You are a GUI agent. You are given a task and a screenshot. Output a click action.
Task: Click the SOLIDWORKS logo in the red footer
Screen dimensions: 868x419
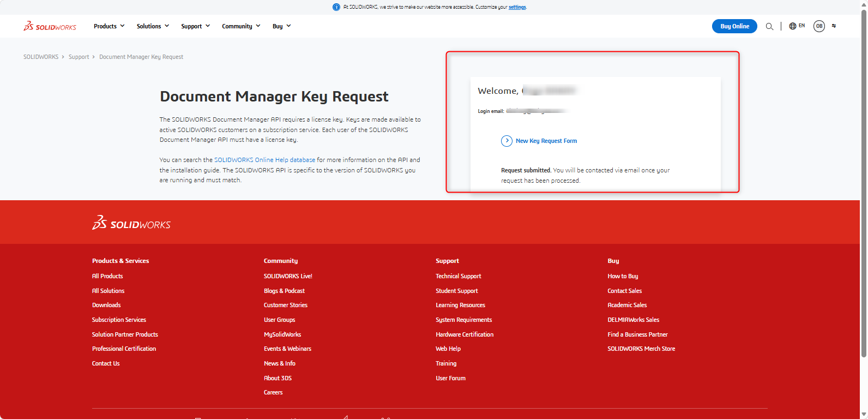(x=131, y=223)
